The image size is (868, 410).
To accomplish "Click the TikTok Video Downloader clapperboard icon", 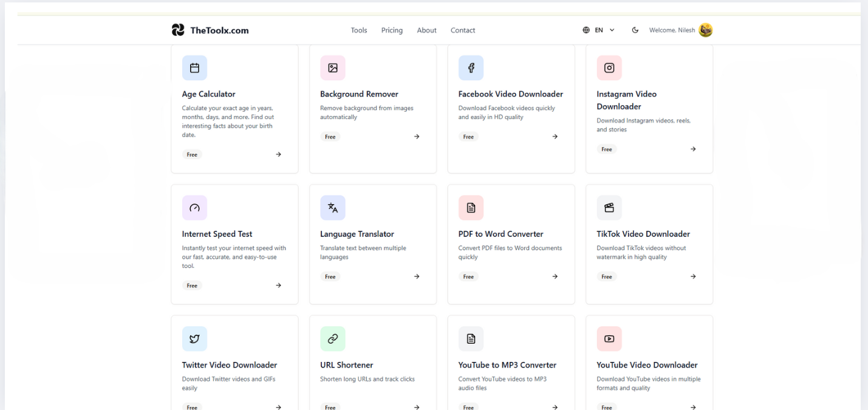I will (609, 208).
